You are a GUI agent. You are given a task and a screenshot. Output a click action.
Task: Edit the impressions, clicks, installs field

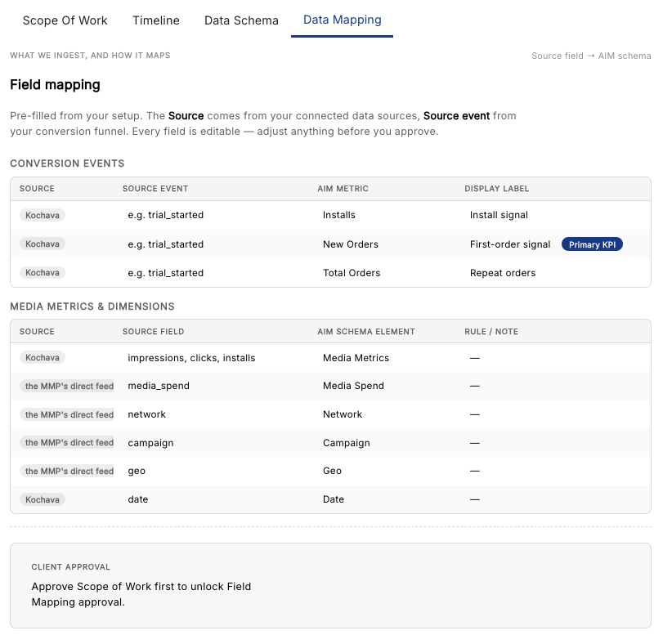(x=216, y=358)
